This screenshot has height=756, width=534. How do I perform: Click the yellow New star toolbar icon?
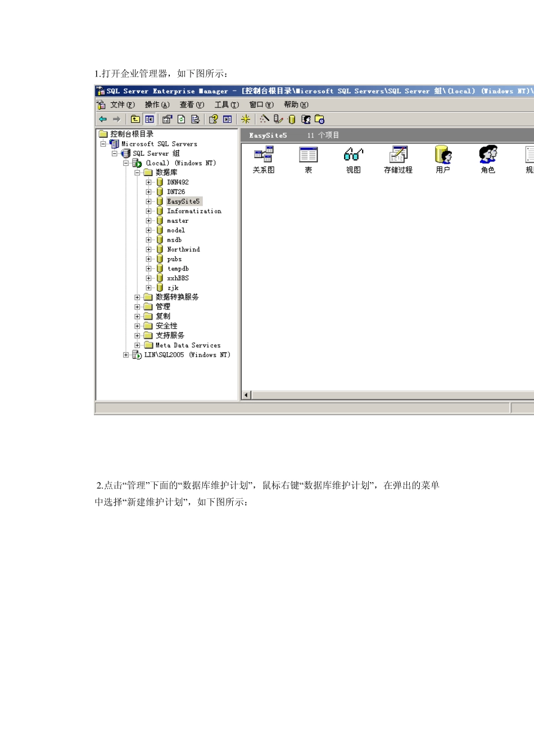pyautogui.click(x=246, y=119)
